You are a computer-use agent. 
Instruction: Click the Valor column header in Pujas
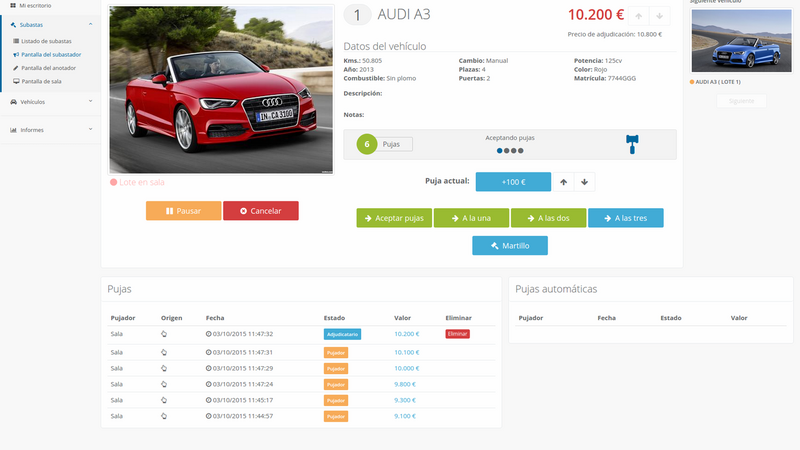(x=403, y=318)
